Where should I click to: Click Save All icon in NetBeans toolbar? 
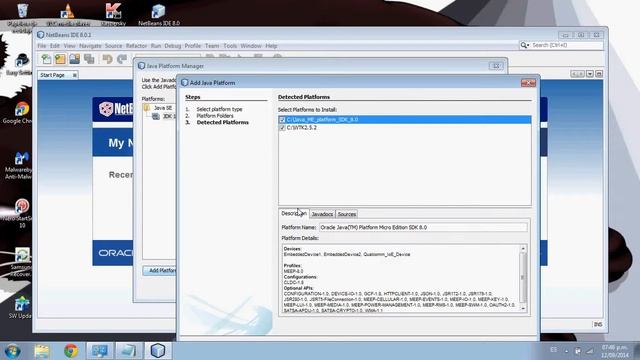89,59
